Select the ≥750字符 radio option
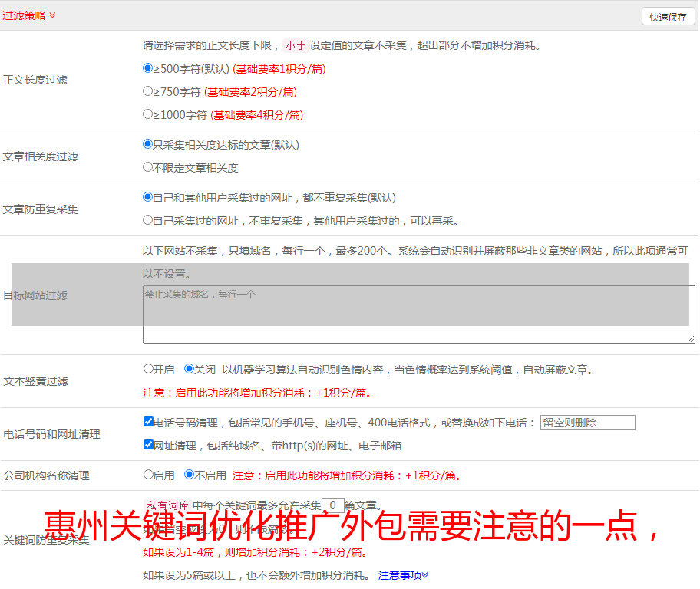The width and height of the screenshot is (700, 589). tap(148, 91)
